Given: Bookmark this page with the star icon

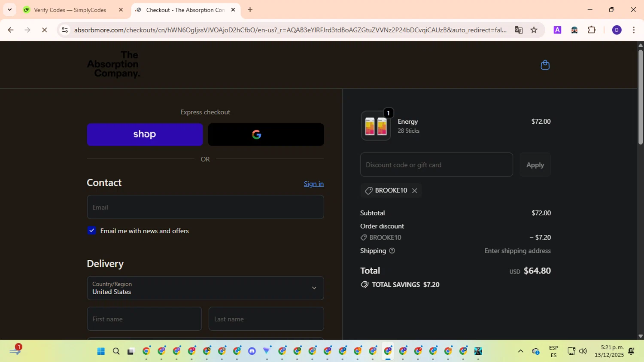Looking at the screenshot, I should 534,30.
